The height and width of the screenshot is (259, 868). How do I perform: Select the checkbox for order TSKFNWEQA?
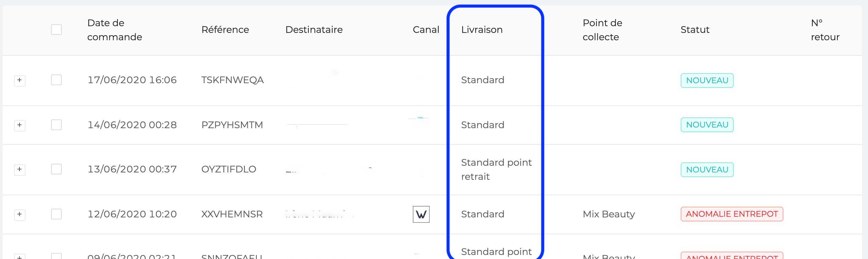(x=56, y=80)
